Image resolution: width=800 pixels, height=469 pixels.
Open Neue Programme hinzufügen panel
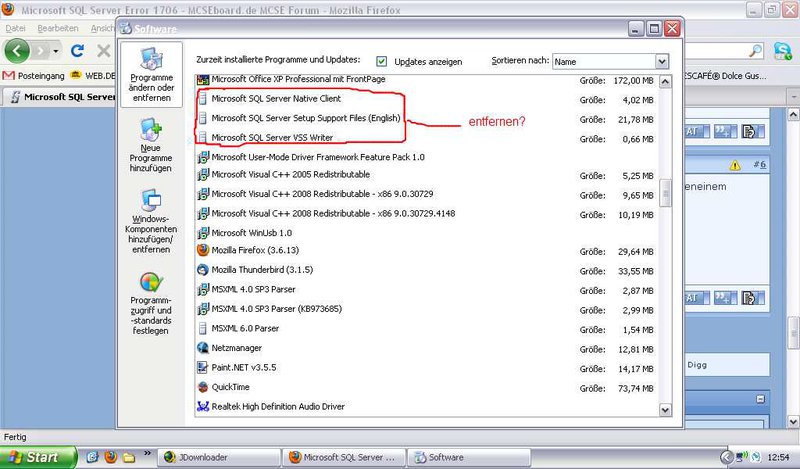[151, 145]
